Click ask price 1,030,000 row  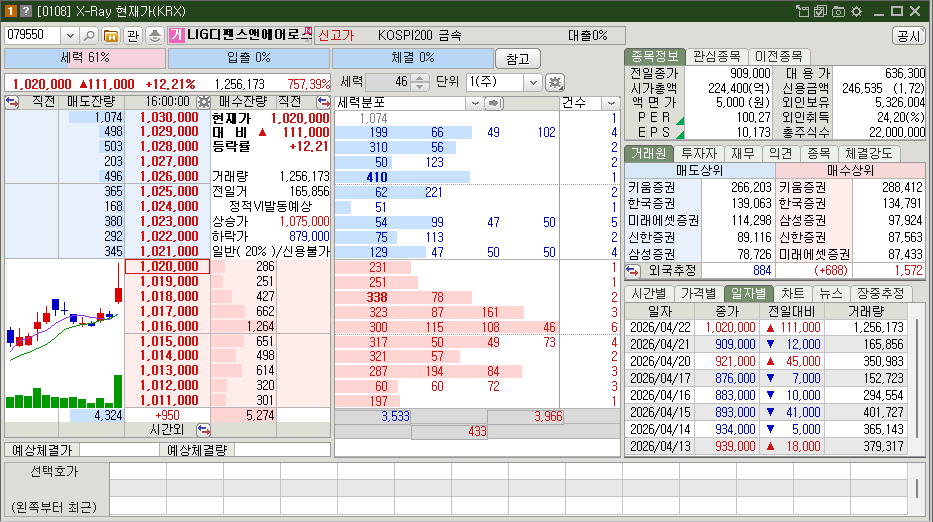click(x=168, y=118)
